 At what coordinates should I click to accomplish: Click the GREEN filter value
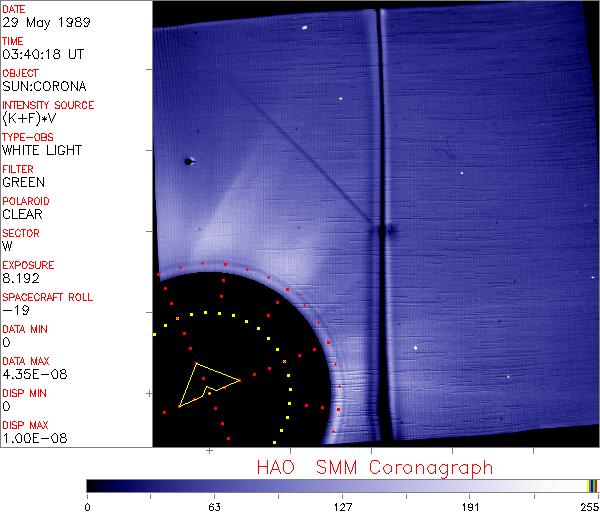(23, 182)
